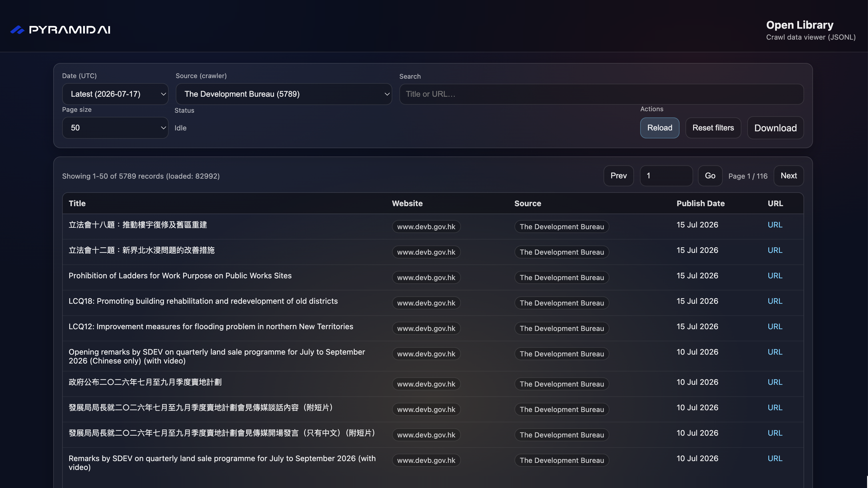Screen dimensions: 868x488
Task: Click the Download button
Action: click(775, 128)
